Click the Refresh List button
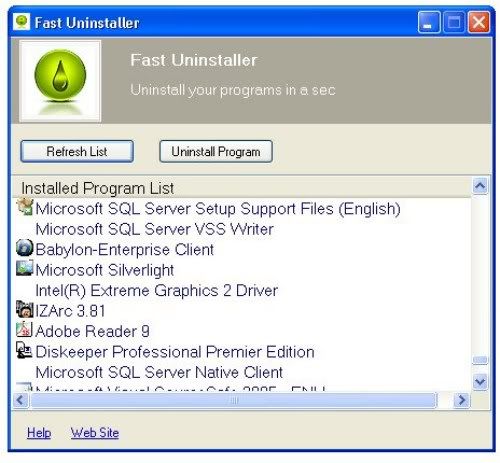The width and height of the screenshot is (500, 463). (77, 151)
